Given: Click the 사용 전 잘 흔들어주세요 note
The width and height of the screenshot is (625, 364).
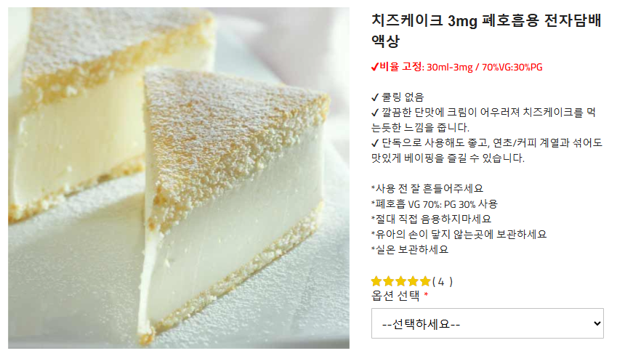Looking at the screenshot, I should pos(427,188).
